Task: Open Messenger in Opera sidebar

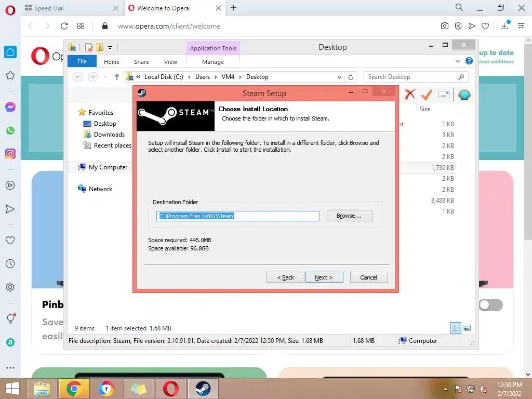Action: 10,107
